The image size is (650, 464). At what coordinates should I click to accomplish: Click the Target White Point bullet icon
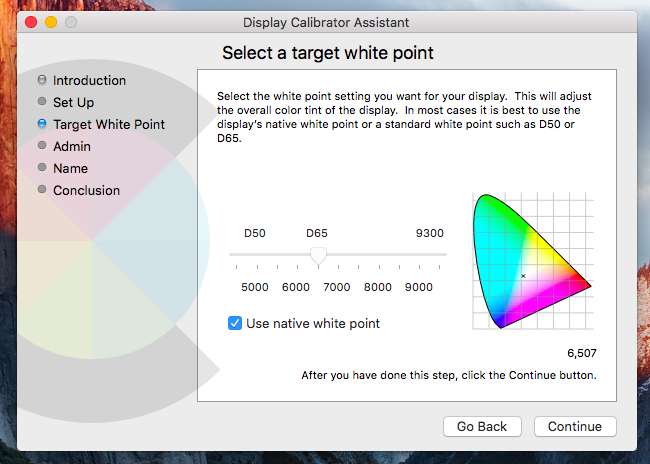42,124
